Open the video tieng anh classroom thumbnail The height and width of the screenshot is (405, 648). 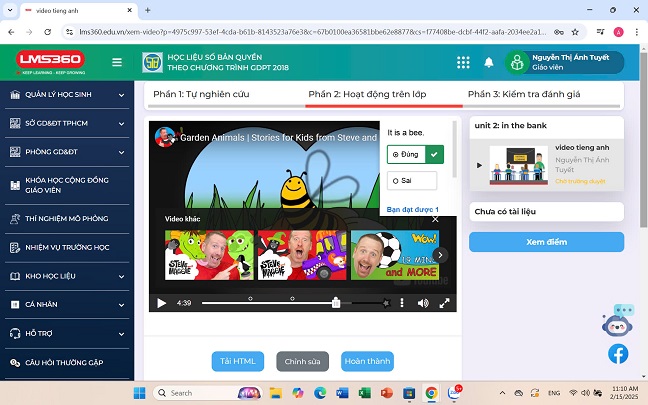coord(519,165)
